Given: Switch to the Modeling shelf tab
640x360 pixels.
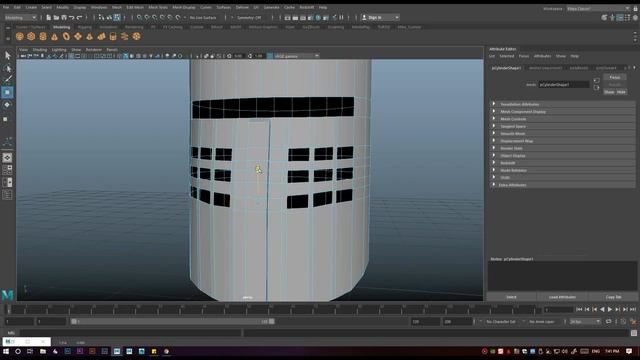Looking at the screenshot, I should (x=62, y=27).
